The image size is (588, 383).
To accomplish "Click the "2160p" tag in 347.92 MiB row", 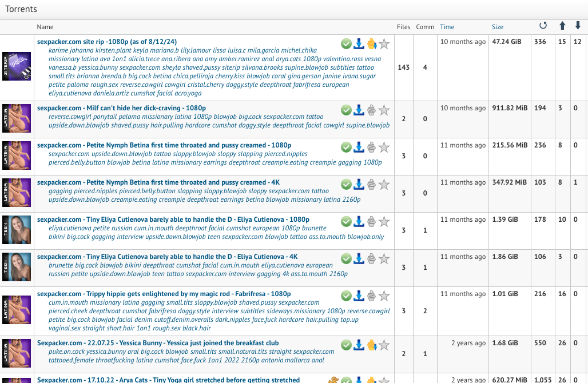I will click(x=351, y=200).
